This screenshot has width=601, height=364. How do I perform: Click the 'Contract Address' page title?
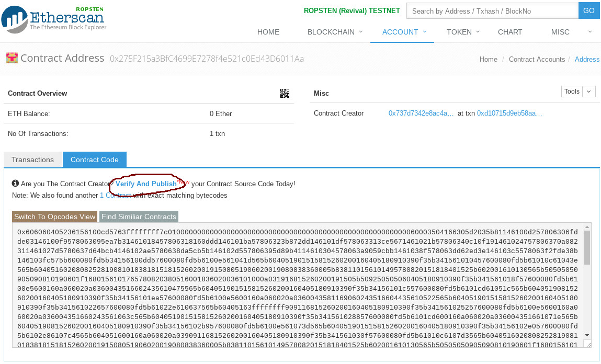click(x=62, y=58)
